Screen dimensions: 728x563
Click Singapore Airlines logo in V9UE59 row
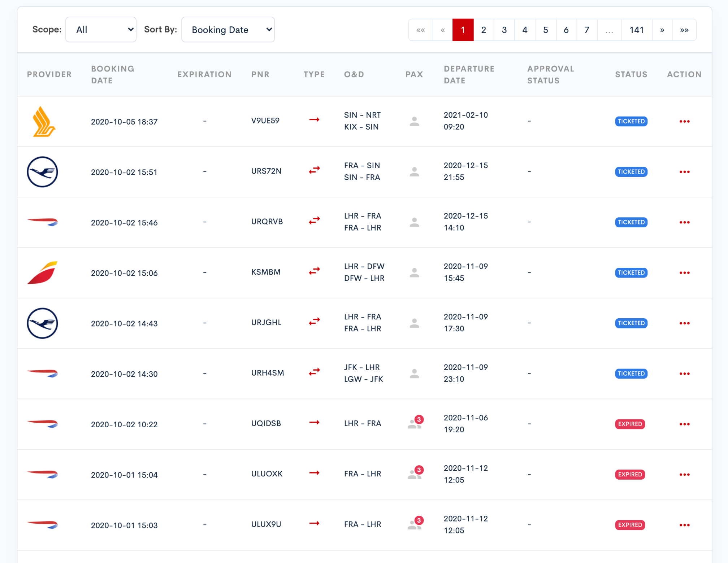pos(44,122)
